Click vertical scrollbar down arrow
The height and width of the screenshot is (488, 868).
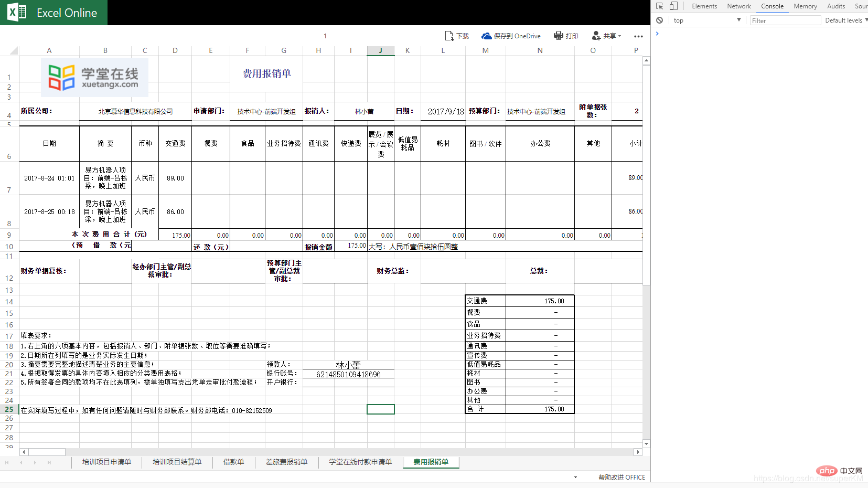point(646,444)
